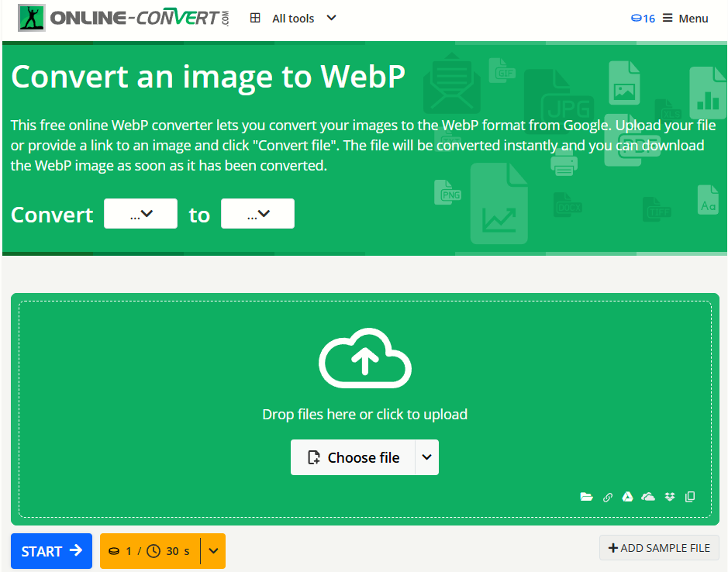Click the cloud upload arrow graphic
The image size is (728, 572).
click(364, 357)
